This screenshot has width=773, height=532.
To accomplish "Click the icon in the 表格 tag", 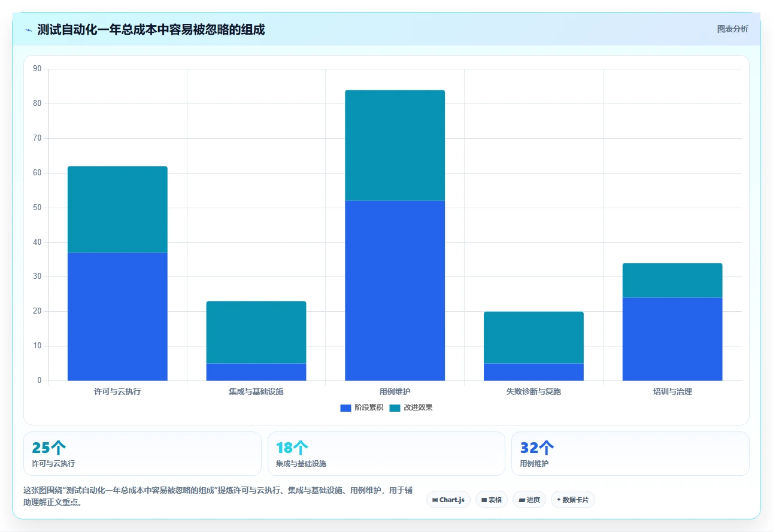I will tap(484, 500).
